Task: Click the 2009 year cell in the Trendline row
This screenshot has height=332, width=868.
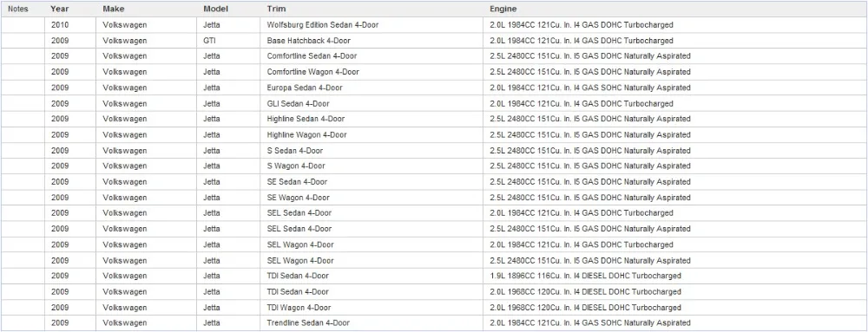Action: click(61, 322)
